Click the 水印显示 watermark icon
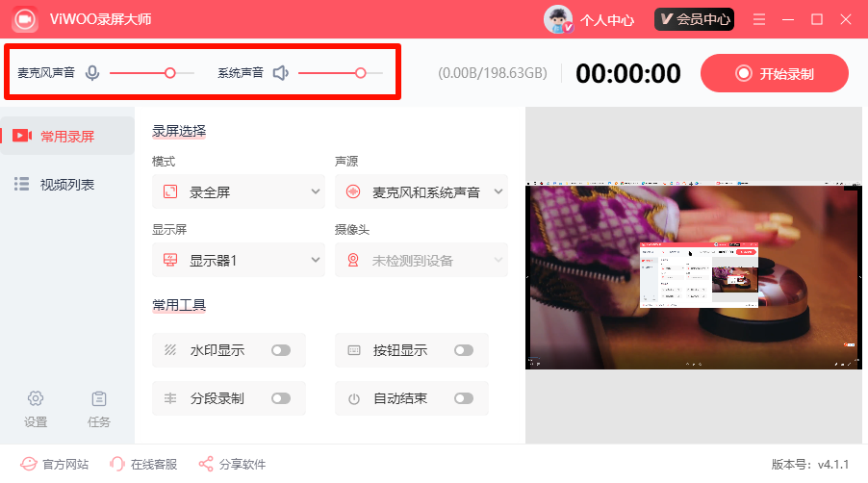868x483 pixels. [170, 350]
